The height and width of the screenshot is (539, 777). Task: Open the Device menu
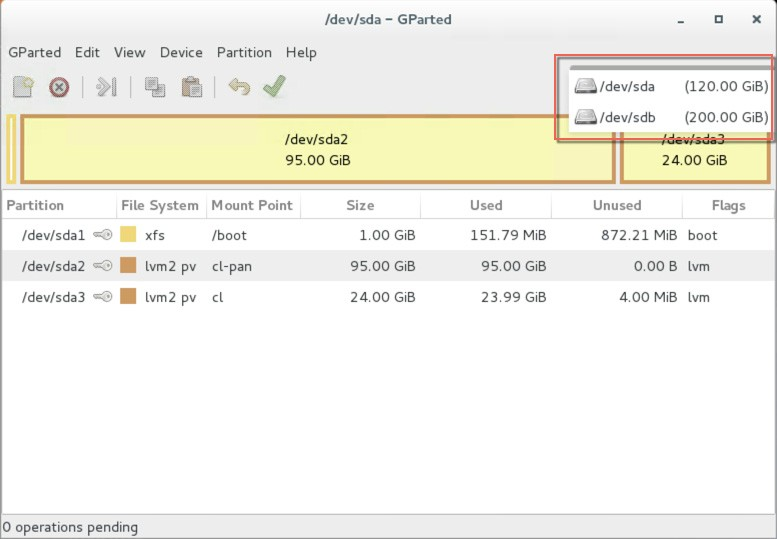tap(181, 52)
